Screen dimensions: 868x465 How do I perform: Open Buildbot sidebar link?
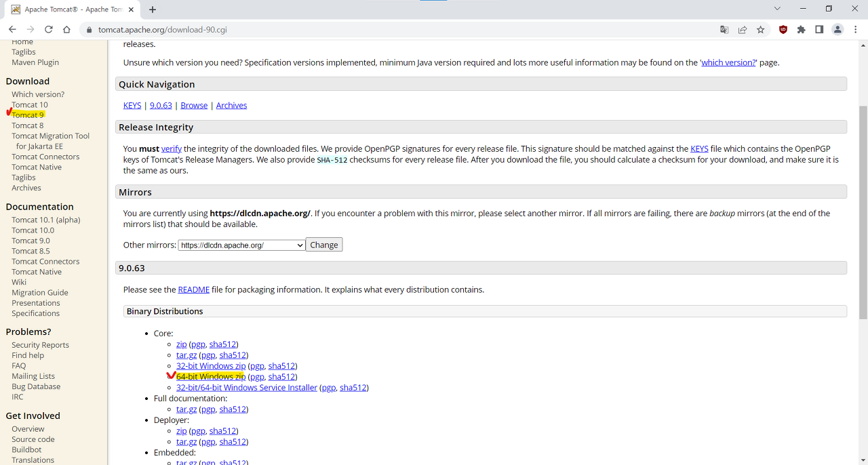[26, 449]
